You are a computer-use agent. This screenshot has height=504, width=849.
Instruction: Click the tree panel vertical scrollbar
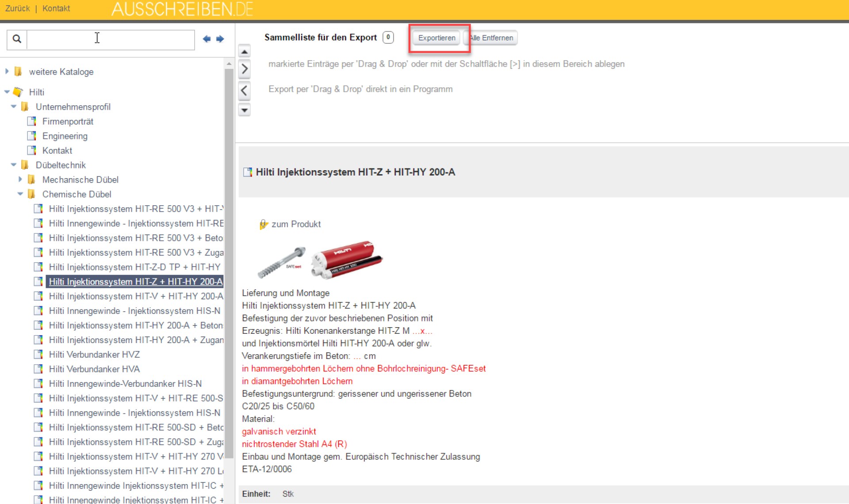click(x=229, y=265)
